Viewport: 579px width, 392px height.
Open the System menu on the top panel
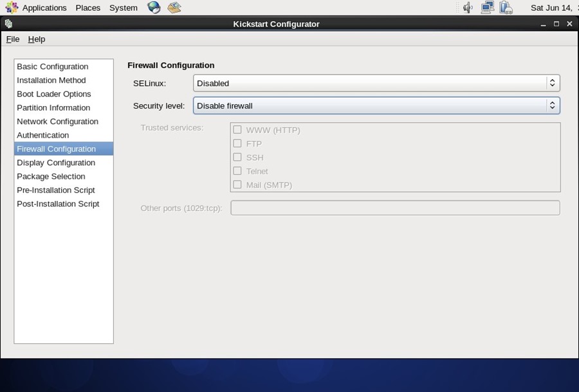coord(123,7)
